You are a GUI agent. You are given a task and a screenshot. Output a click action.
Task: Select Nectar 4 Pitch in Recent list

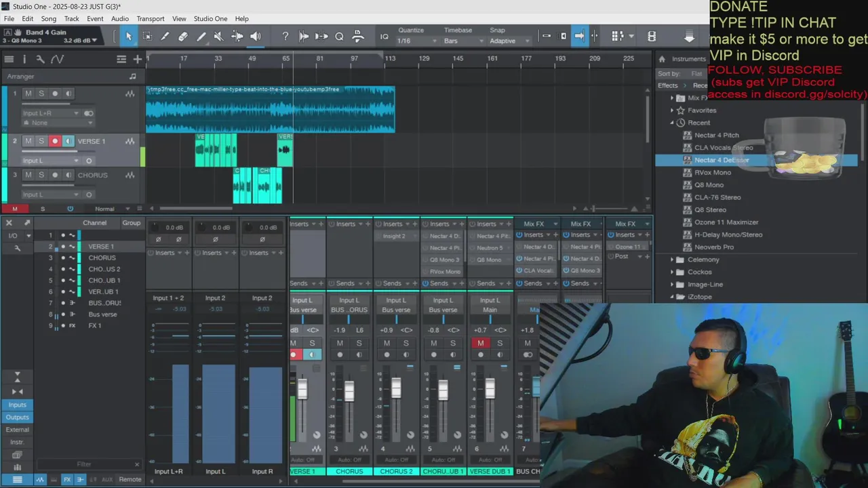(x=717, y=135)
